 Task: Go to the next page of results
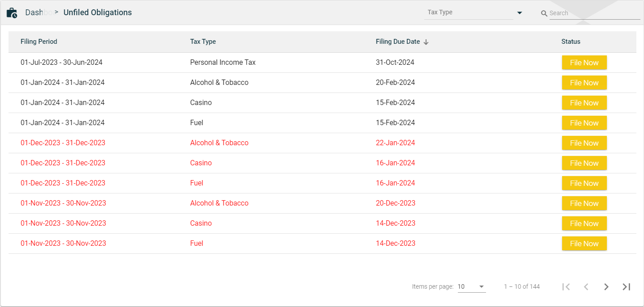[606, 287]
